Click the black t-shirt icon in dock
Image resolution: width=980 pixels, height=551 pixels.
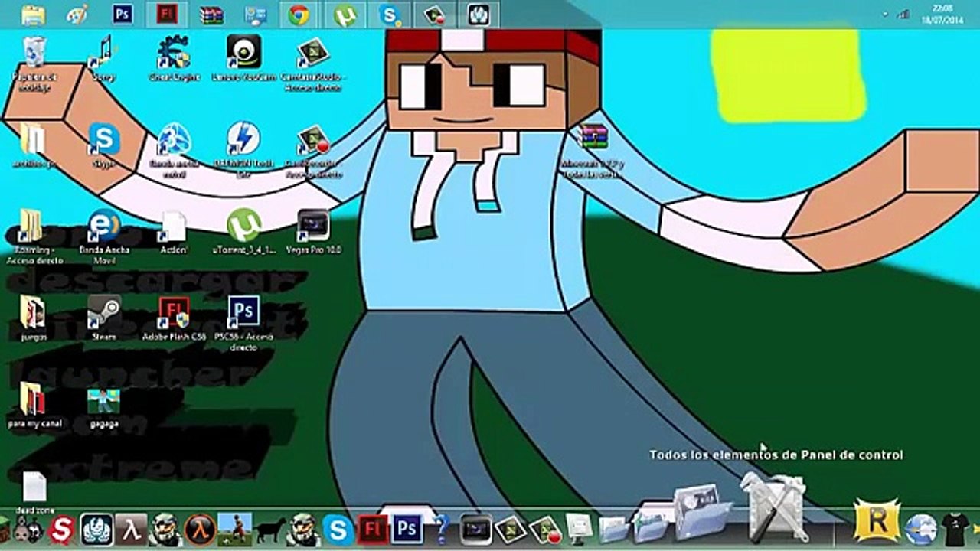955,528
